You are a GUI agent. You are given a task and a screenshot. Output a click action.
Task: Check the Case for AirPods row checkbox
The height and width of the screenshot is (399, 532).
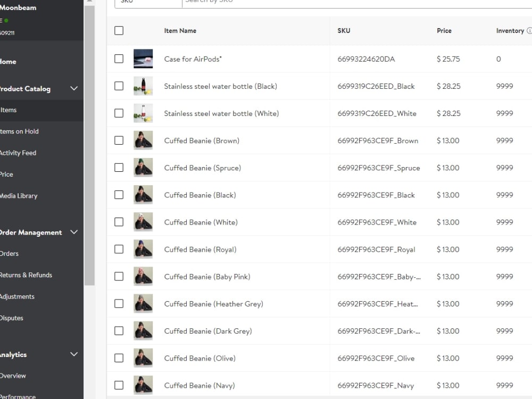pyautogui.click(x=119, y=59)
